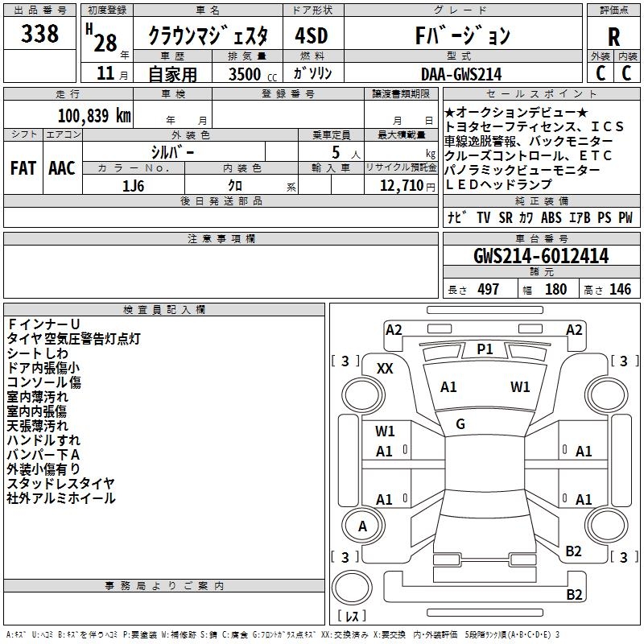Click the color number 1J6
Image resolution: width=644 pixels, height=644 pixels.
[134, 185]
